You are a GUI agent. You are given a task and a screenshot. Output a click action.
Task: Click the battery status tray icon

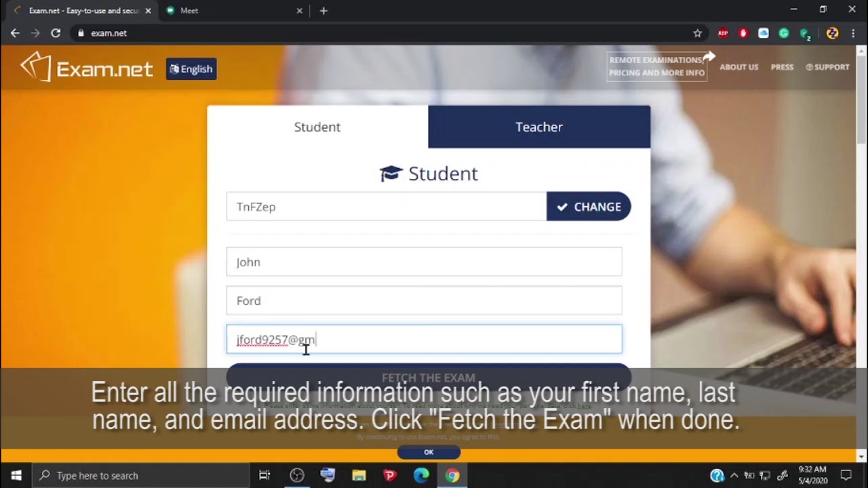tap(749, 476)
